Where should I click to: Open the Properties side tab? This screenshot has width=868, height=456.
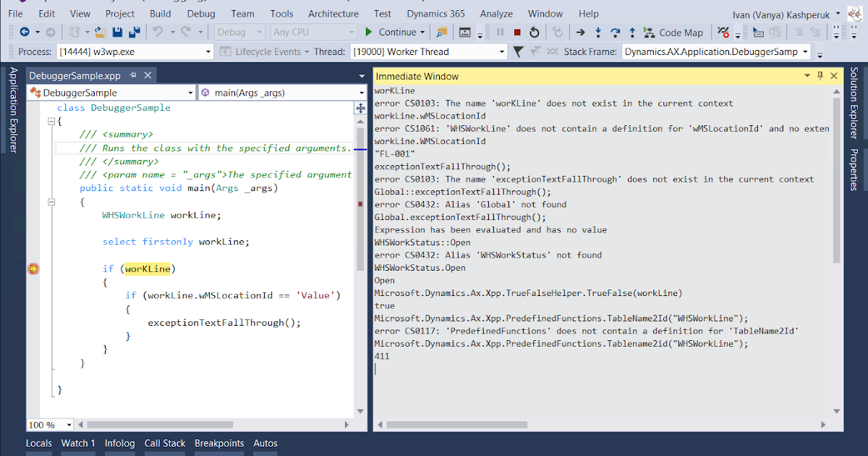[x=854, y=169]
